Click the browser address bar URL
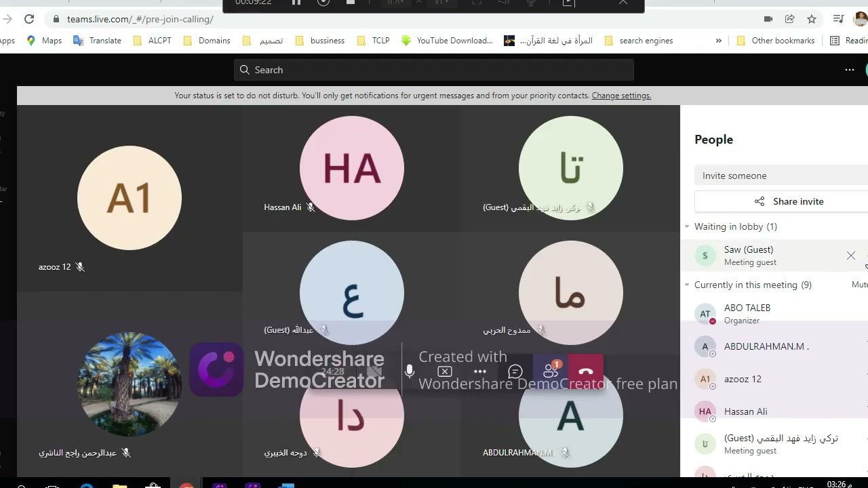Screen dimensions: 868x488 coord(140,19)
